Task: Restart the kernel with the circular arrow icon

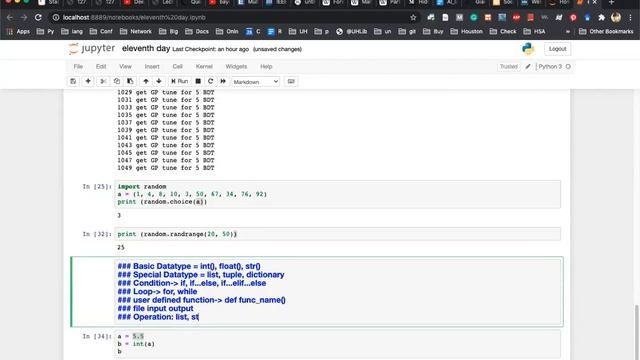Action: coord(211,81)
